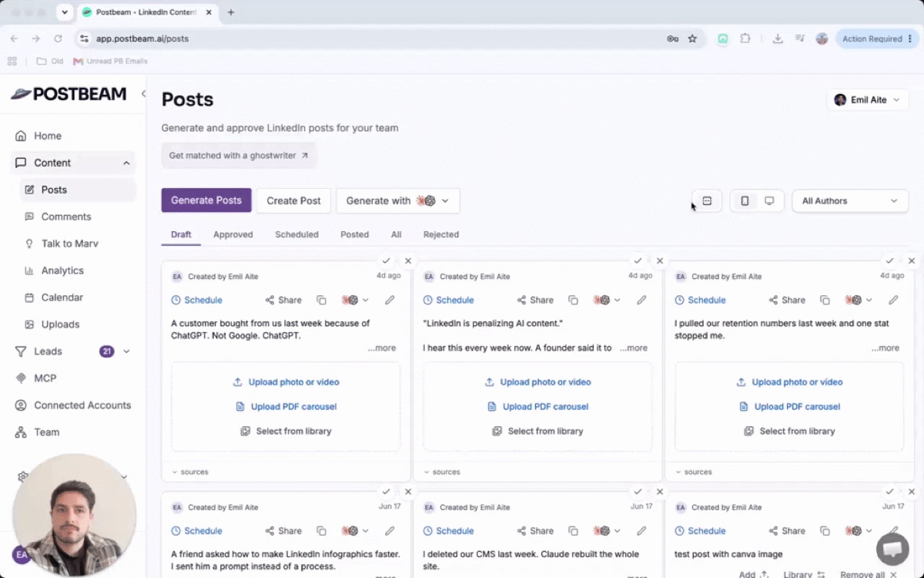Share the ChatGPT customer post
The height and width of the screenshot is (578, 924).
pos(283,300)
